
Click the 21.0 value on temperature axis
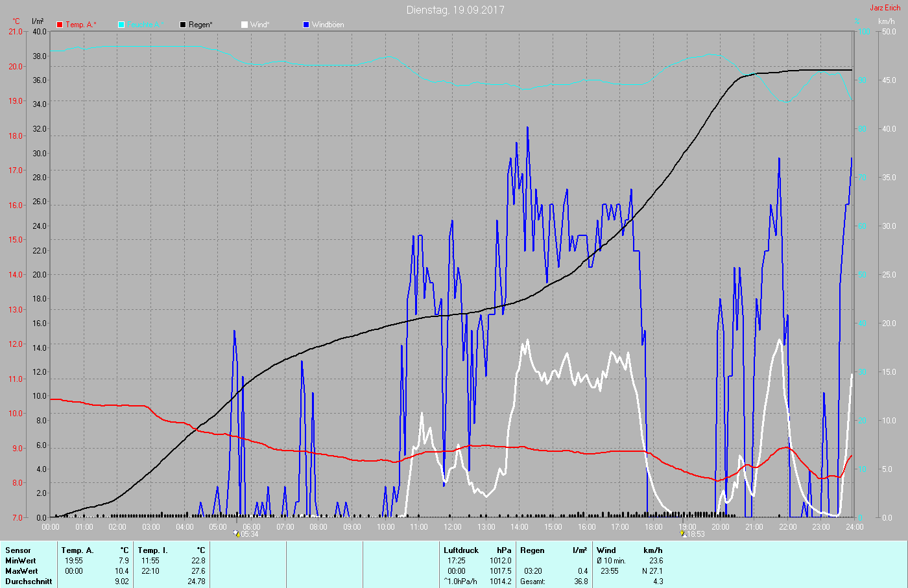pos(16,31)
